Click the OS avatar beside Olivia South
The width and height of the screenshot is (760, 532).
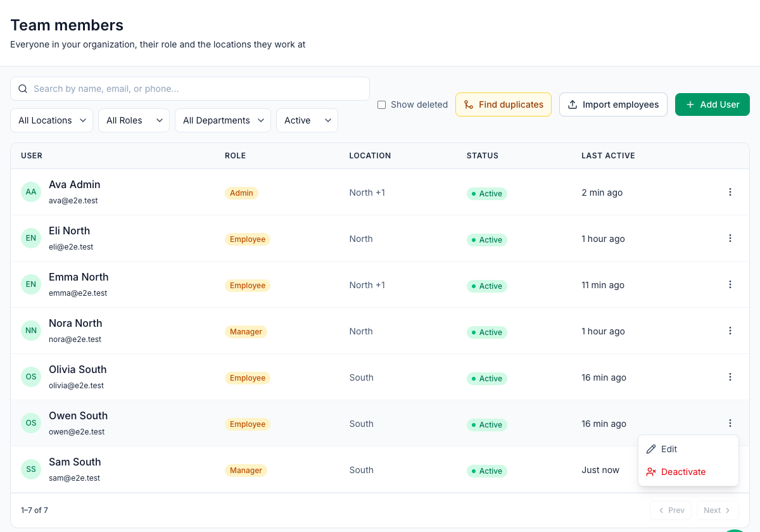click(x=31, y=377)
